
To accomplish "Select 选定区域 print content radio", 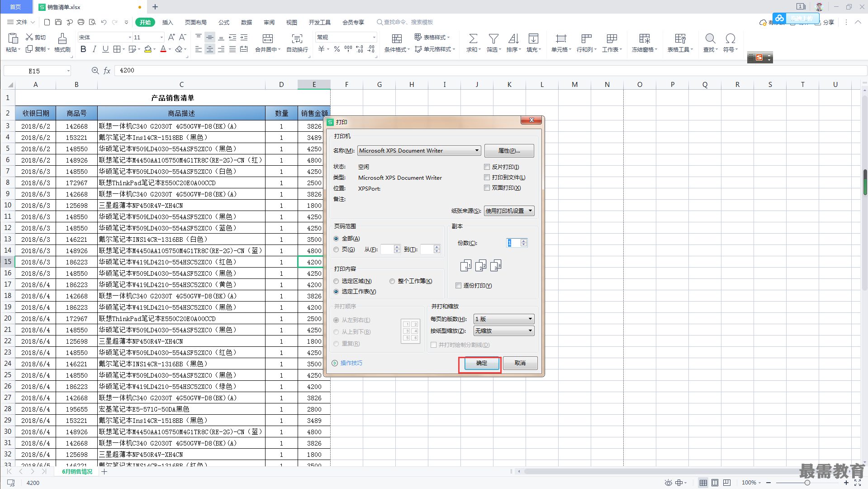I will [x=336, y=281].
